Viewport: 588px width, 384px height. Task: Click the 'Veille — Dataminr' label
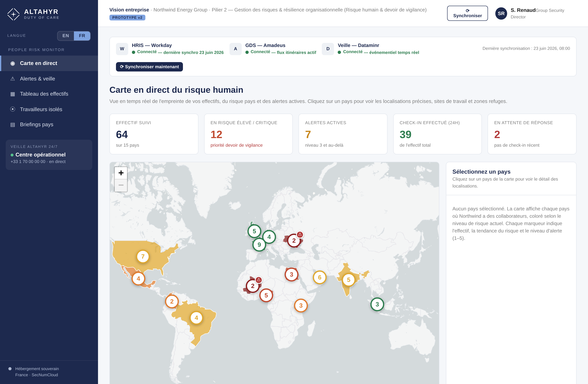(x=358, y=46)
